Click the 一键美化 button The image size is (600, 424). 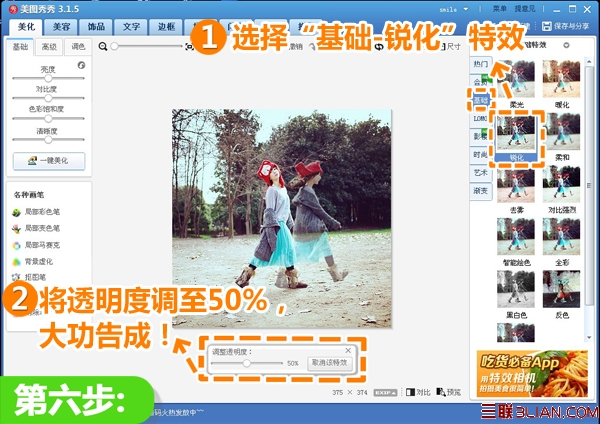49,161
